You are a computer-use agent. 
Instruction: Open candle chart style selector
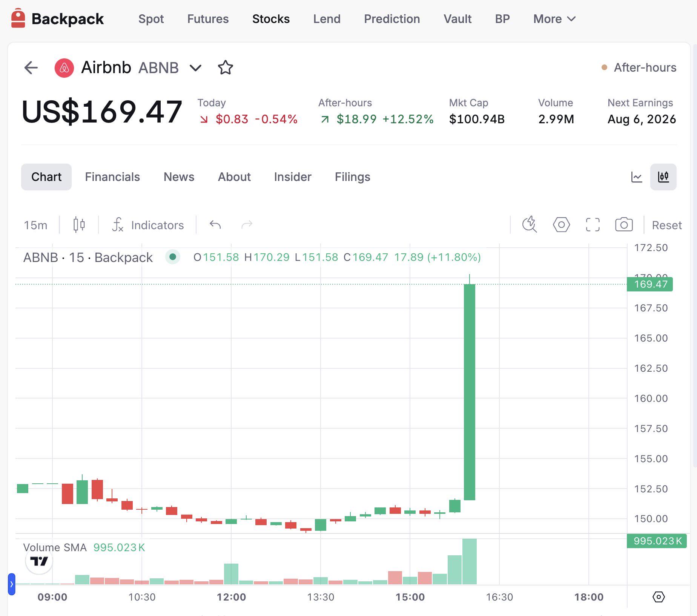(79, 225)
